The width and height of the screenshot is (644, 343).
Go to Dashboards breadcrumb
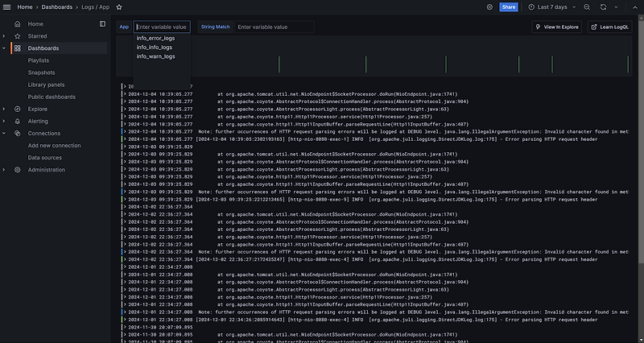[56, 7]
